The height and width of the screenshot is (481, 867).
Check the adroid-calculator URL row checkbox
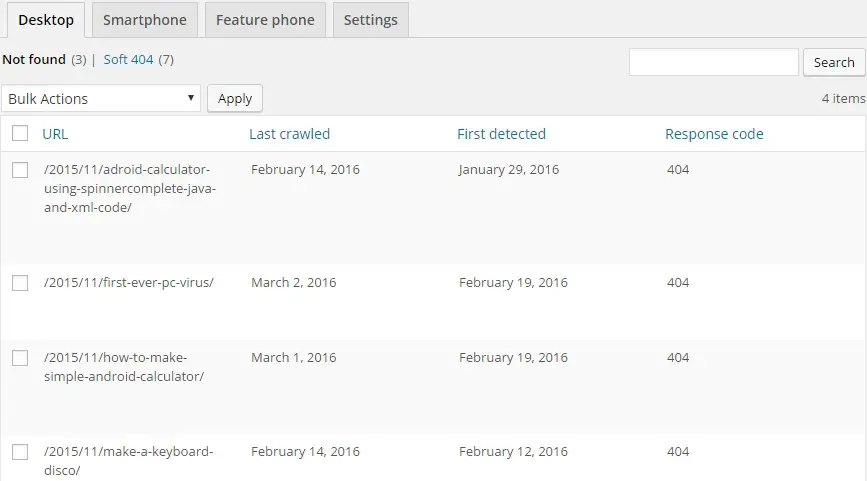pos(20,170)
